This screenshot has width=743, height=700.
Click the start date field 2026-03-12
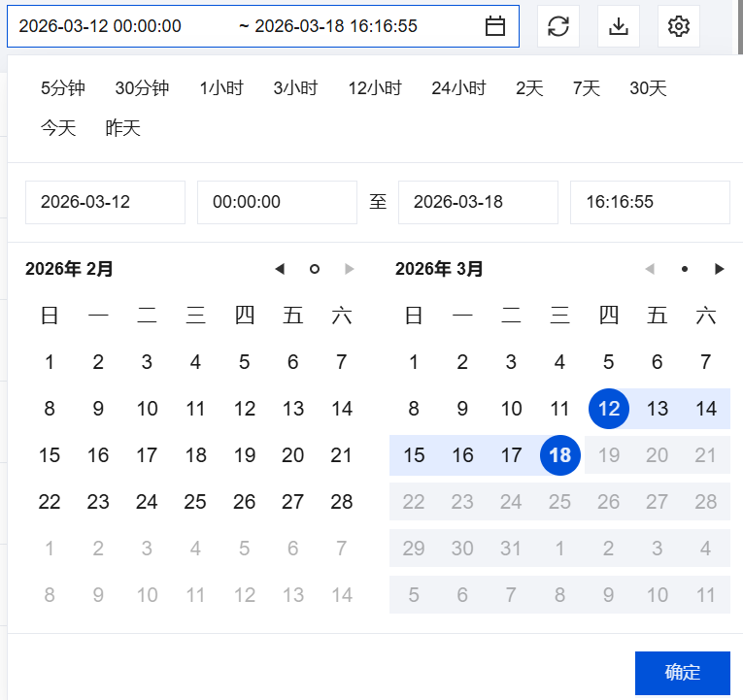pyautogui.click(x=105, y=202)
